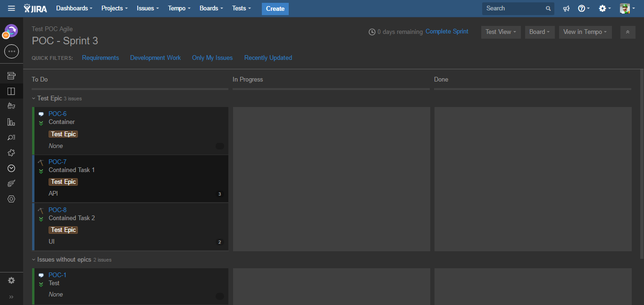Select the Active Sprints board icon

click(11, 91)
